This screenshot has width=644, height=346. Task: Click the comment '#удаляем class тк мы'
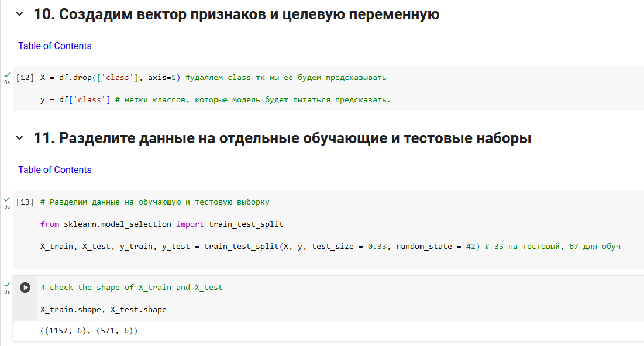click(286, 78)
